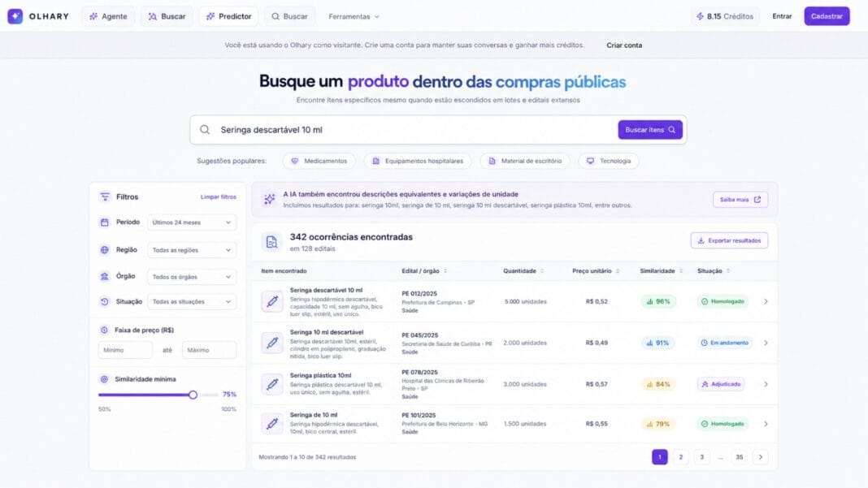Image resolution: width=868 pixels, height=488 pixels.
Task: Click the AI sparkle icon in the info banner
Action: pos(269,200)
